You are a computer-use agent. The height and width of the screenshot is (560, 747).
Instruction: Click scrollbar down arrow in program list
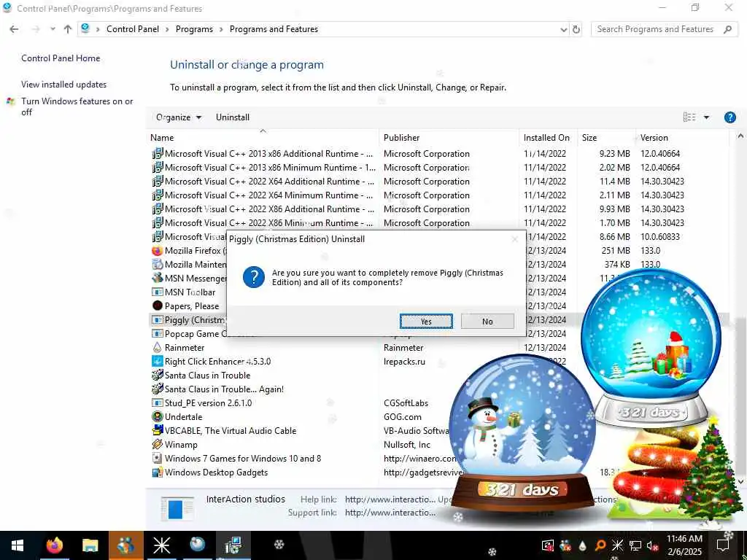(x=740, y=482)
